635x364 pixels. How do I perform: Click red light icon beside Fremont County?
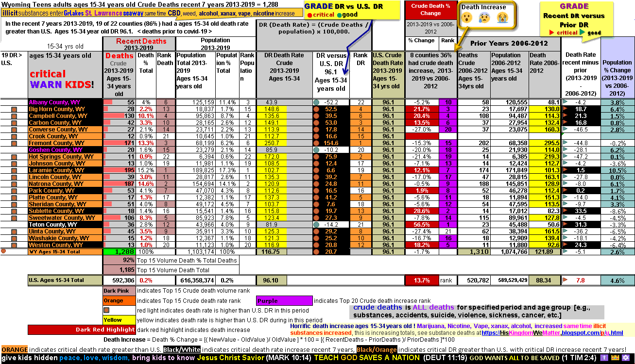(x=14, y=144)
